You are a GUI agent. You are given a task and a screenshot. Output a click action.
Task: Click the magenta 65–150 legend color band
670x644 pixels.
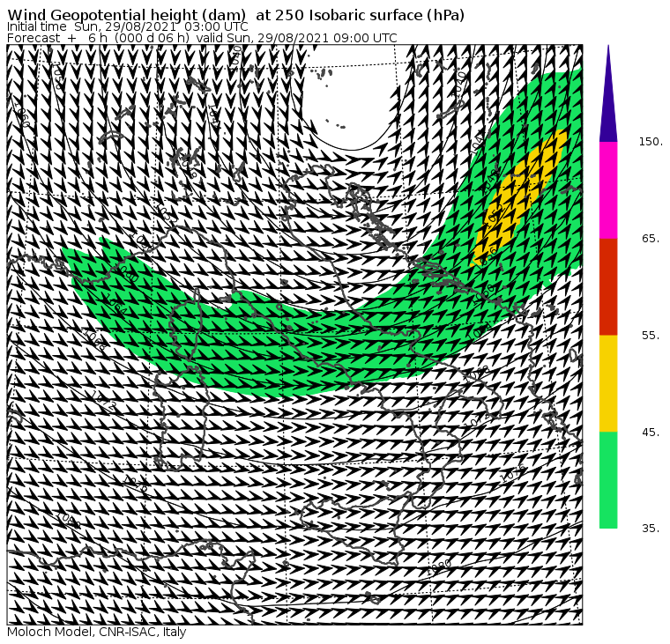[x=608, y=190]
